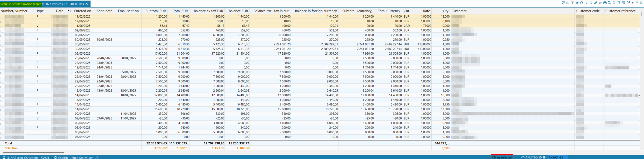Click the calendar export icon
Screen dimensions: 644x159
(x=609, y=3)
